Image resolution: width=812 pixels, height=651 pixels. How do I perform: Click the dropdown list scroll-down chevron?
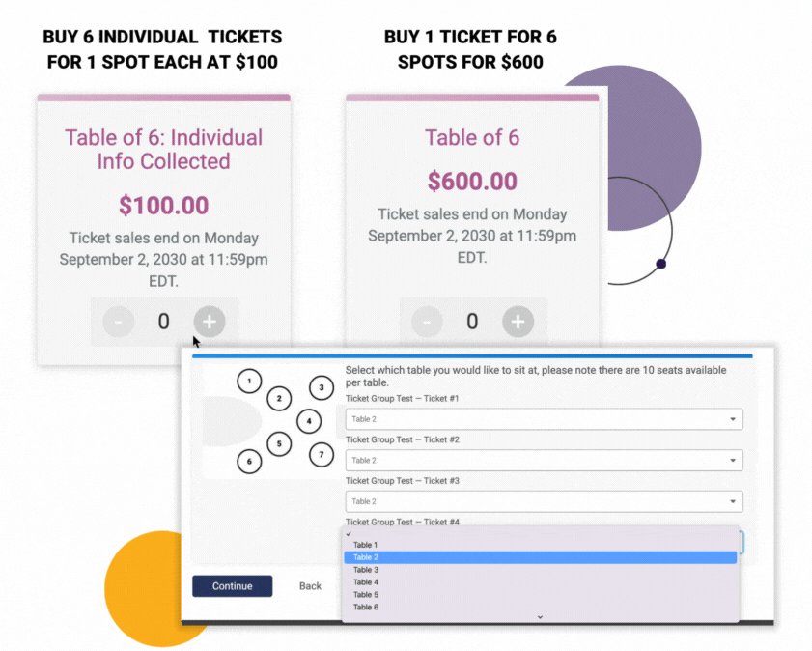[x=540, y=617]
